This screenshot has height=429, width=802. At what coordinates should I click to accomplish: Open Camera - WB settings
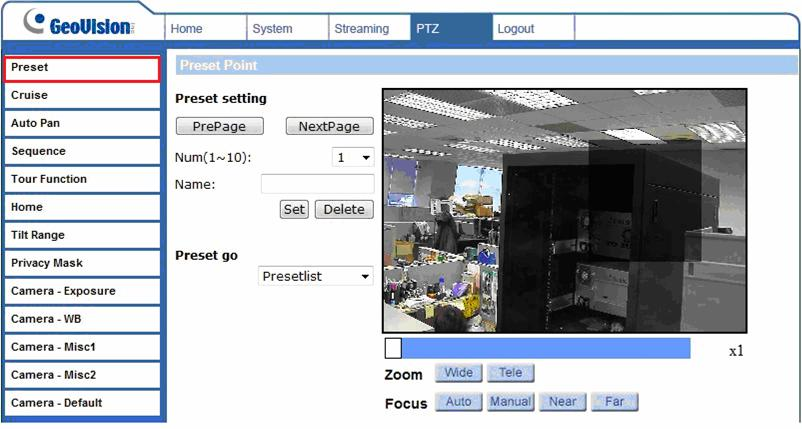click(x=82, y=320)
